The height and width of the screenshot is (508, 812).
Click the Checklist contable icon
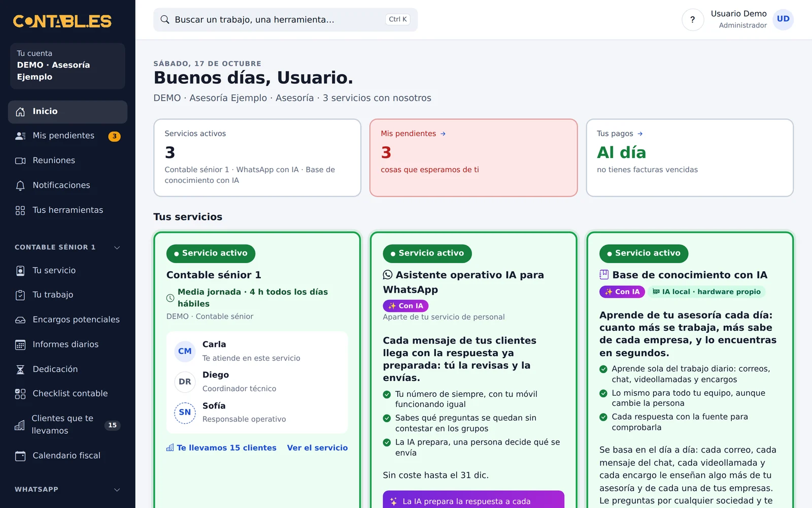click(20, 394)
